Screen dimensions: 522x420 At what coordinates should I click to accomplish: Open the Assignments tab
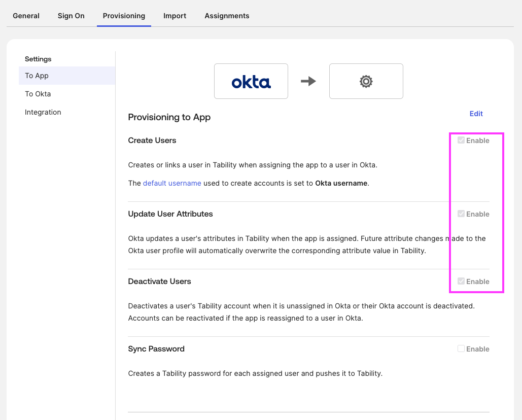point(227,16)
